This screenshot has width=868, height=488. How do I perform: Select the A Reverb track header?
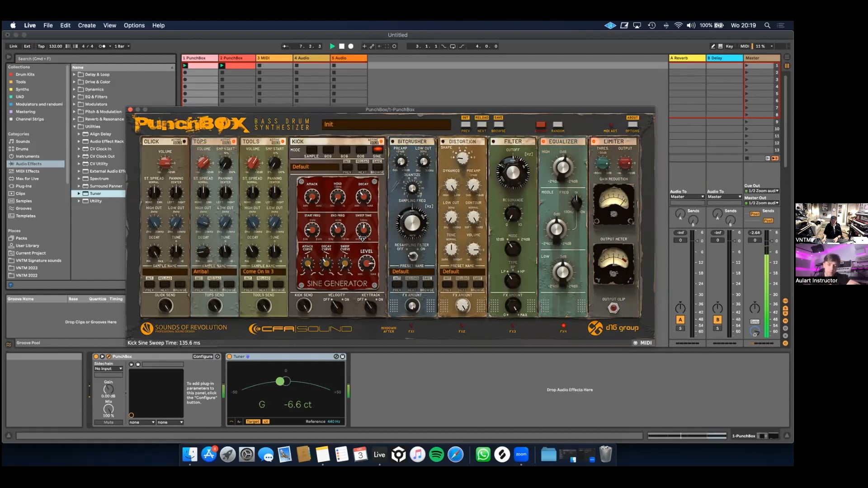[687, 58]
